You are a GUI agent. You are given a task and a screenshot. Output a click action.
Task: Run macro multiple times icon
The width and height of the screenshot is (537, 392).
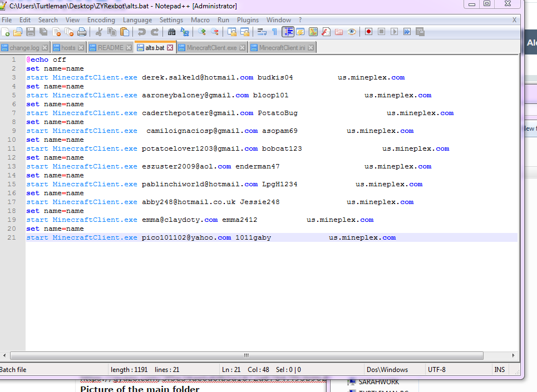407,32
